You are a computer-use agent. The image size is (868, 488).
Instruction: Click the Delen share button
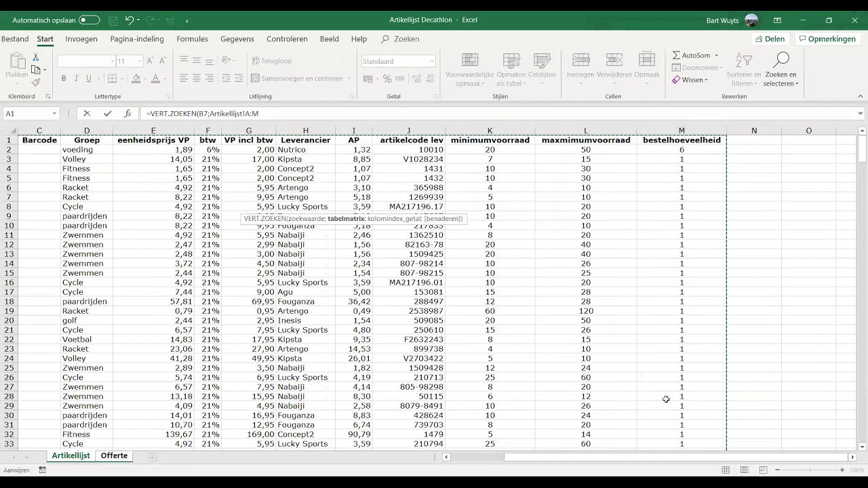tap(770, 39)
